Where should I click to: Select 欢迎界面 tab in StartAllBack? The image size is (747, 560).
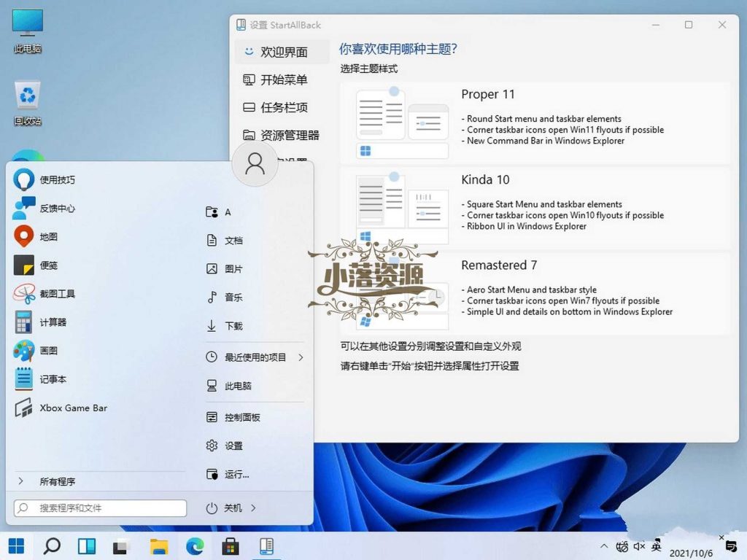[282, 52]
